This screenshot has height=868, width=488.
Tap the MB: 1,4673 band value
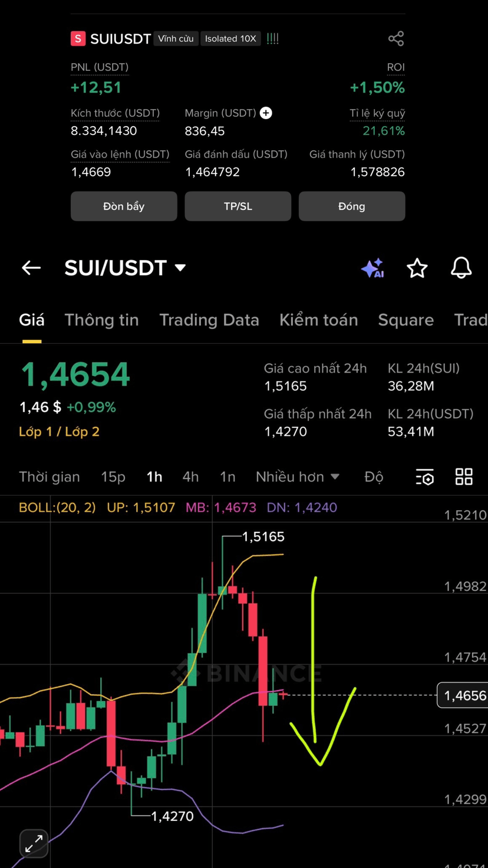(221, 507)
